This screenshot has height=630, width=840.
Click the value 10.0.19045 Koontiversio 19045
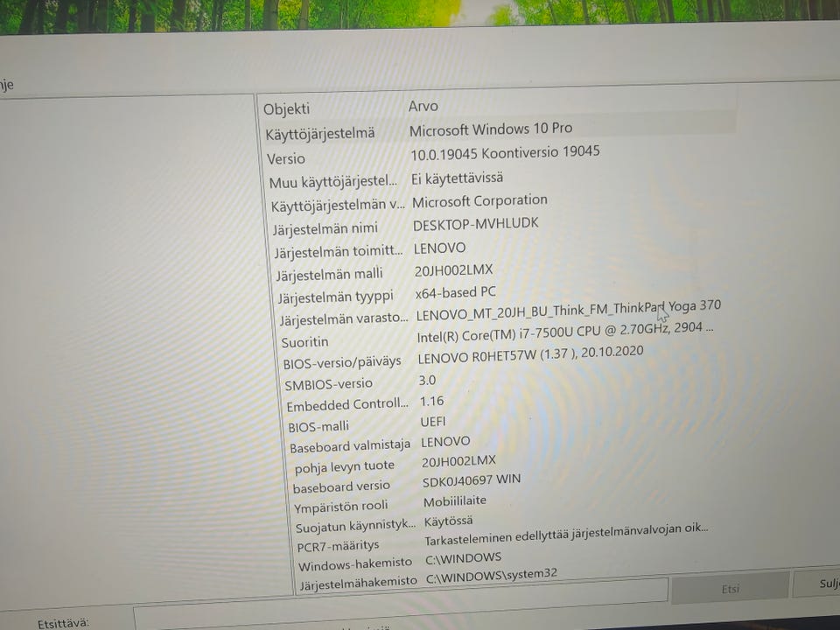point(505,153)
